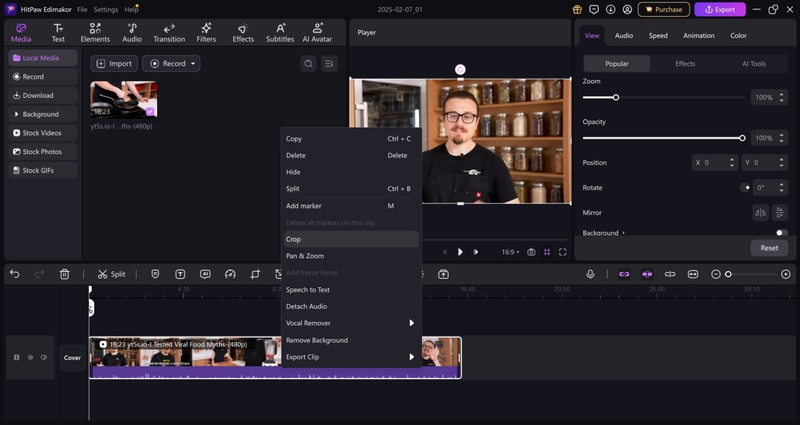800x425 pixels.
Task: Click the zoom in timeline plus icon
Action: tap(786, 274)
